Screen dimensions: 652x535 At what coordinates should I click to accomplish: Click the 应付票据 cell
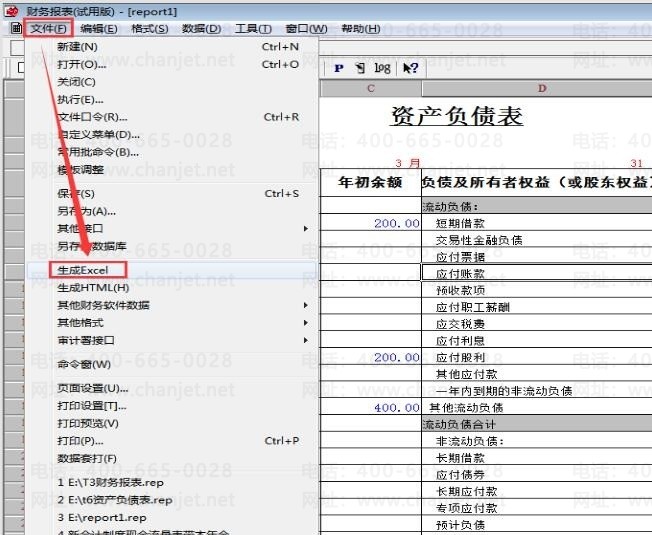pos(537,257)
